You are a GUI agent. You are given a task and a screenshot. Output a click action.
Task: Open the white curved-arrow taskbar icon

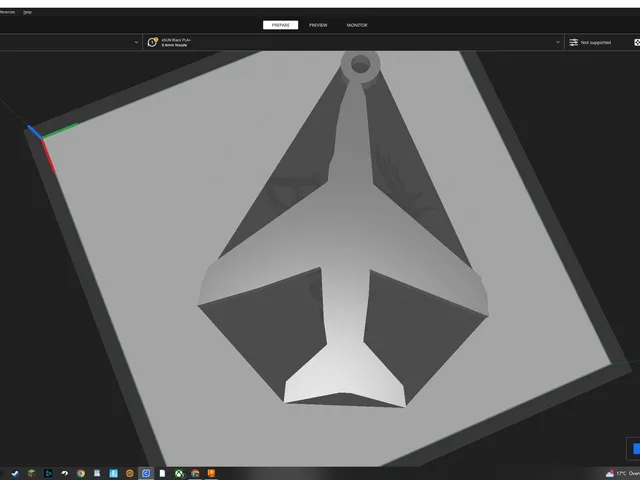(64, 473)
